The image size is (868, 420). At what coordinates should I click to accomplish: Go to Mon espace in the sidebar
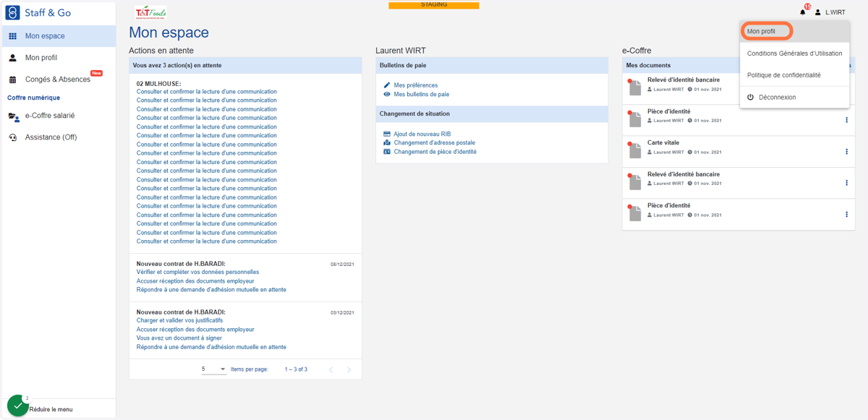pos(58,36)
